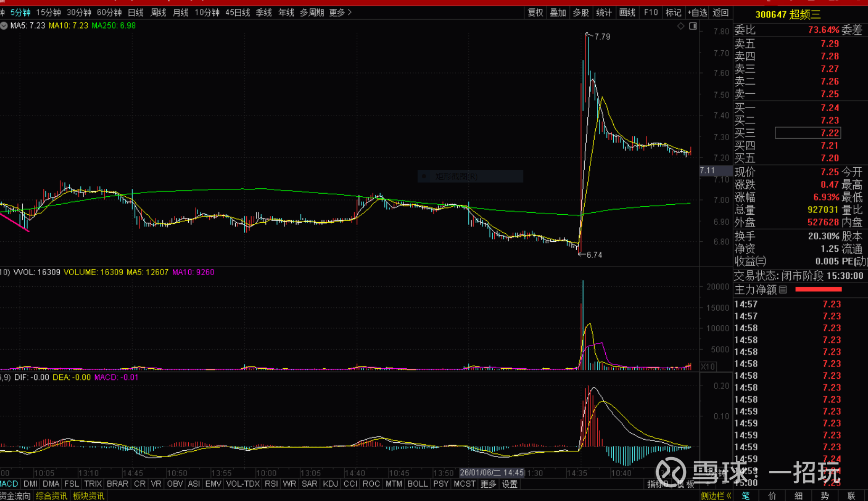
Task: Select the SAR indicator tab
Action: tap(310, 484)
